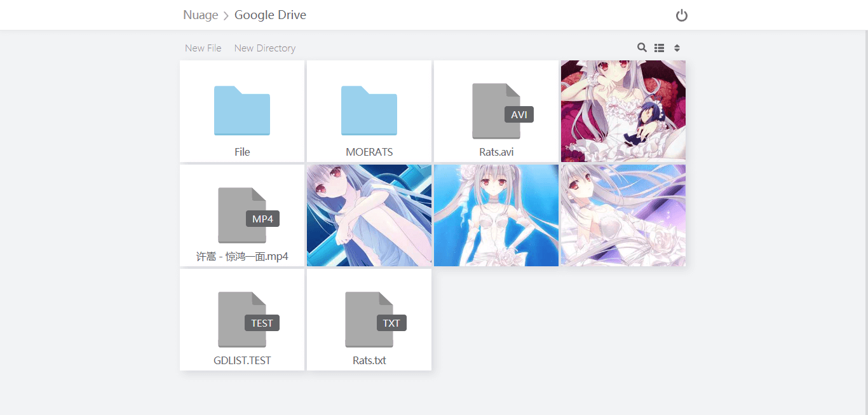The width and height of the screenshot is (868, 415).
Task: Open the sort order arrows
Action: pos(677,48)
